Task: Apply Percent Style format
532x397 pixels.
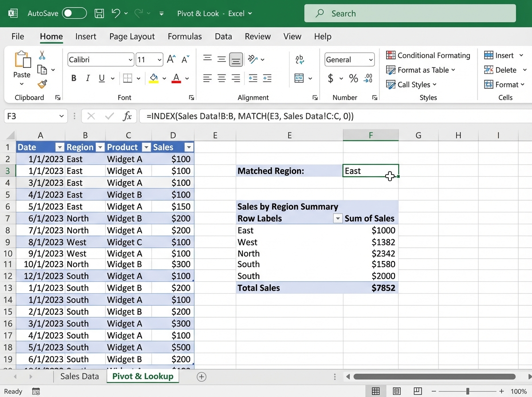Action: 353,78
